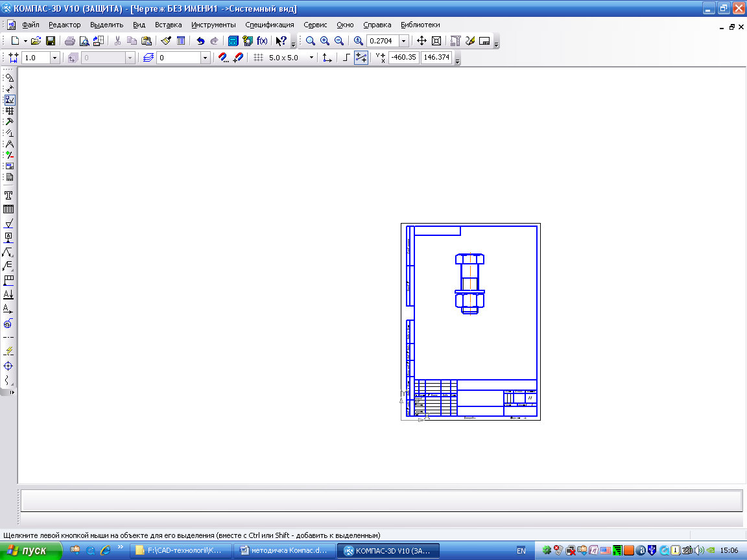Viewport: 747px width, 560px height.
Task: Open the Спецификация menu
Action: (x=270, y=25)
